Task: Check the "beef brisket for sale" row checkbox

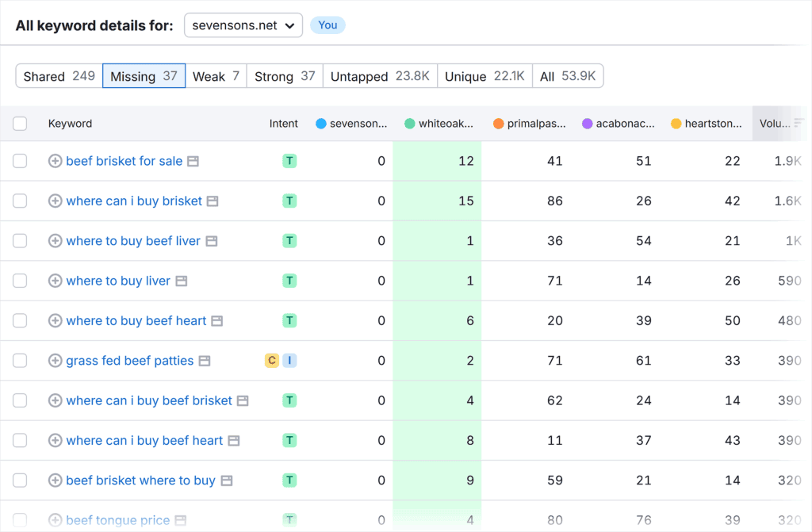Action: (x=20, y=160)
